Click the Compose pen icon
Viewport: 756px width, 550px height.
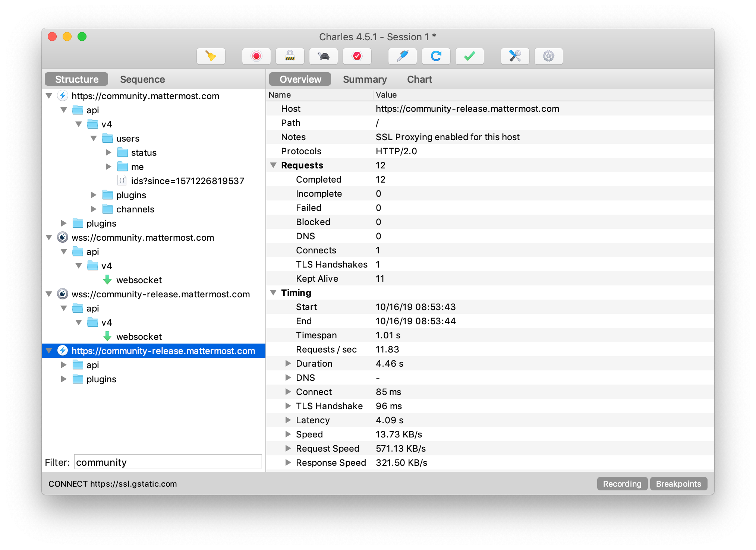403,56
